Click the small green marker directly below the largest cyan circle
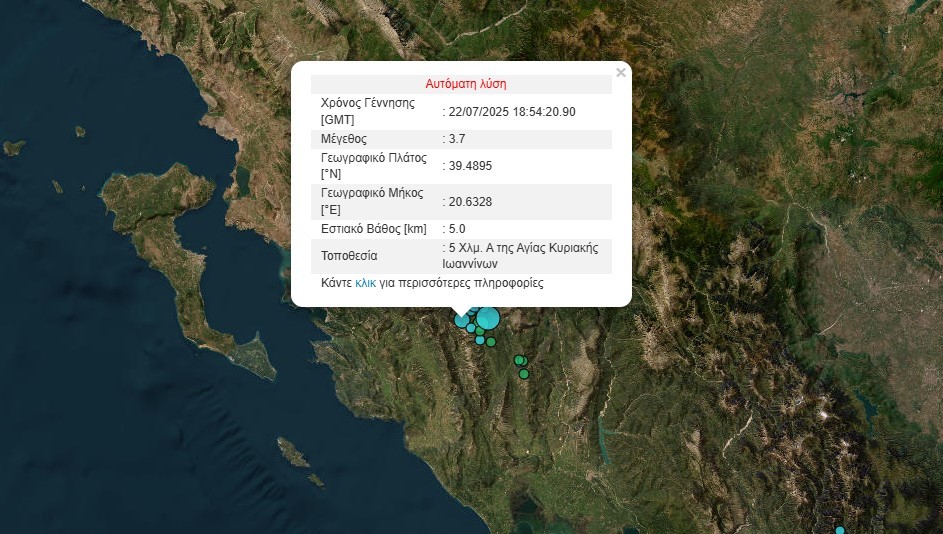Viewport: 943px width, 534px height. 481,331
